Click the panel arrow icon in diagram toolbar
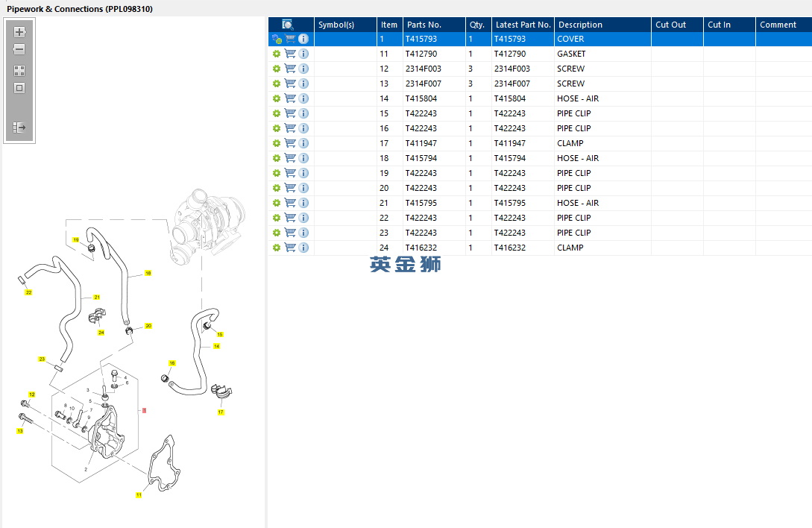The width and height of the screenshot is (812, 528). point(19,127)
